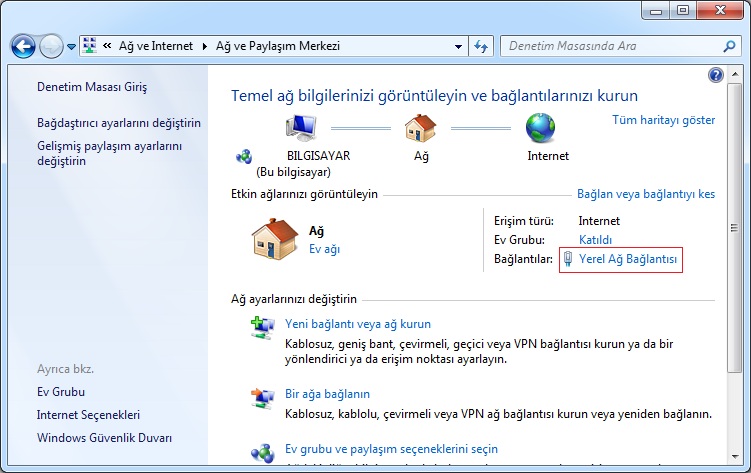Click Tüm haritayı göster link
The width and height of the screenshot is (751, 473).
click(x=663, y=119)
